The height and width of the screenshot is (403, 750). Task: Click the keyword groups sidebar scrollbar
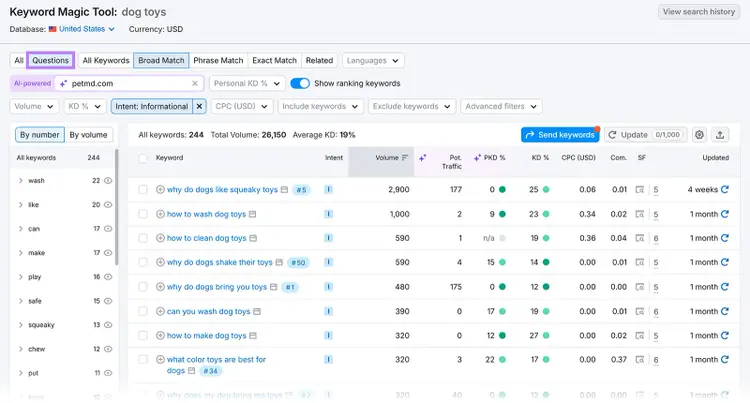(116, 207)
